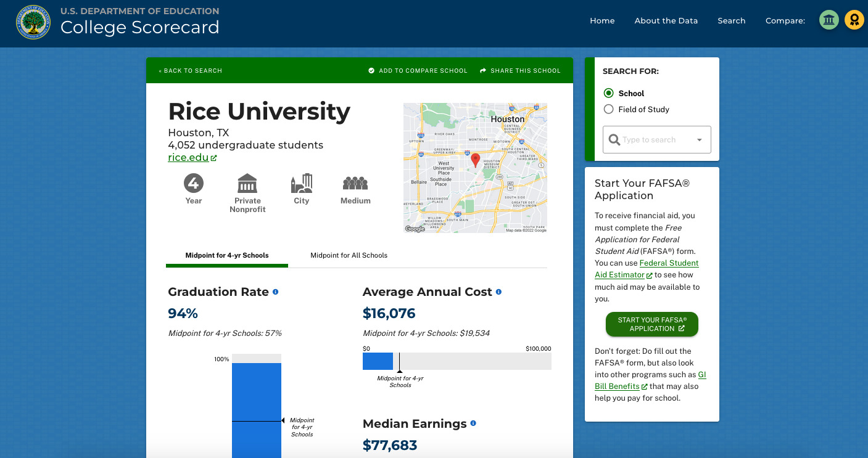The width and height of the screenshot is (868, 458).
Task: Click the Private Nonprofit building icon
Action: [x=247, y=183]
